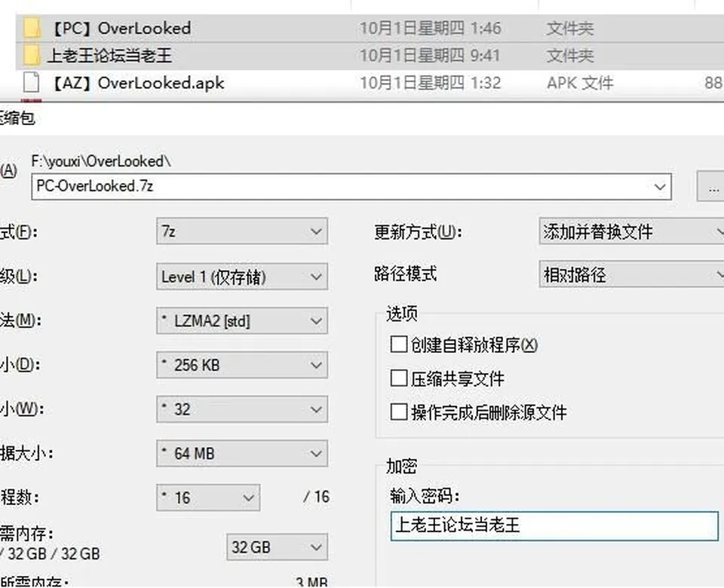The image size is (724, 588).
Task: Expand the LZMA2 [std] method dropdown
Action: 242,321
